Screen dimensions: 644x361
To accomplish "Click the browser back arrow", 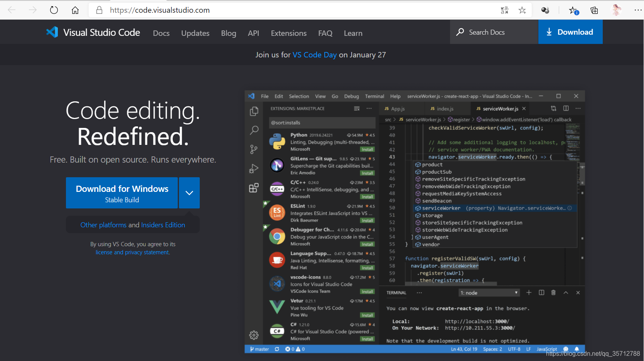I will [x=12, y=10].
